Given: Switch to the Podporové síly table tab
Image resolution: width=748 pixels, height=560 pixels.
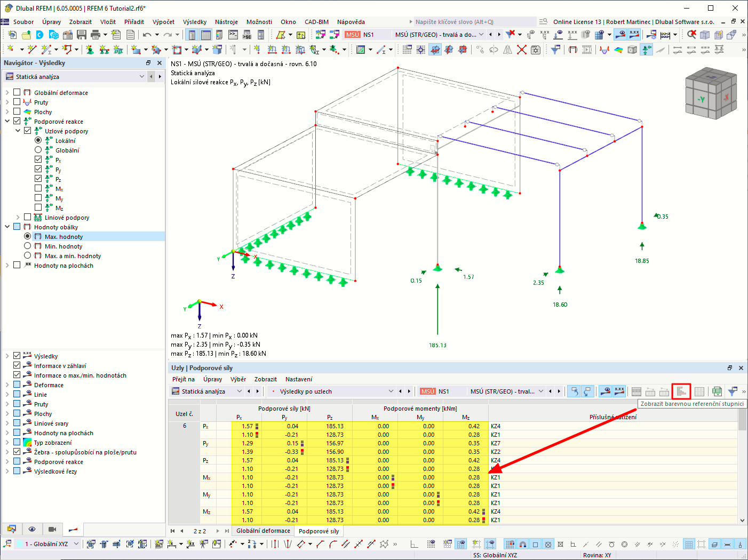Looking at the screenshot, I should click(x=319, y=531).
